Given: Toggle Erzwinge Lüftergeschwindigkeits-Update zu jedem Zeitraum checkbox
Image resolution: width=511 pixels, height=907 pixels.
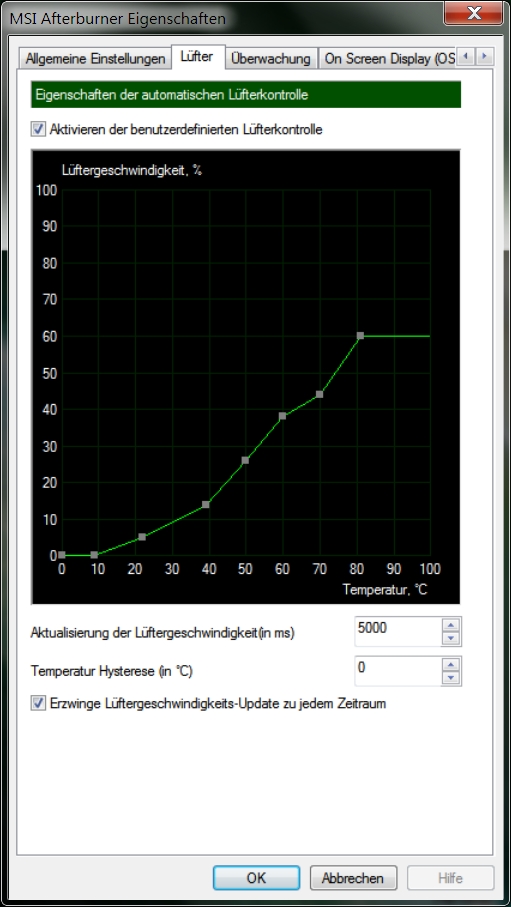Looking at the screenshot, I should [38, 704].
